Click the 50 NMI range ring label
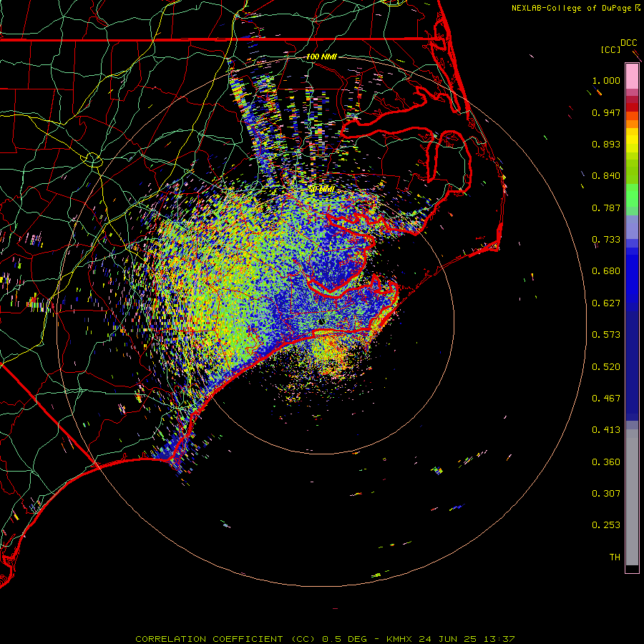Viewport: 644px width, 644px height. (x=321, y=190)
